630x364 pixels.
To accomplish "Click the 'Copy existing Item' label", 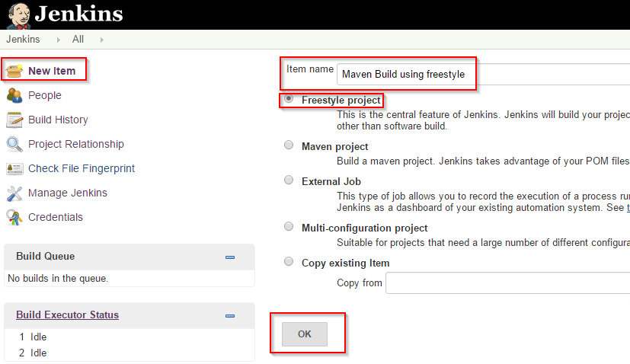I will coord(346,263).
